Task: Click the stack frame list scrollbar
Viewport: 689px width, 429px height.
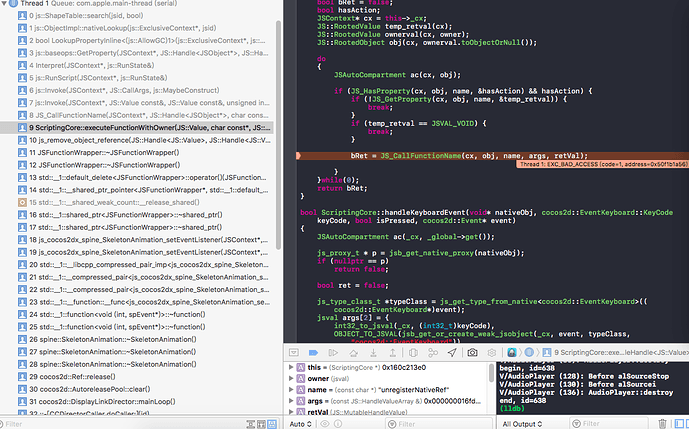Action: (278, 135)
